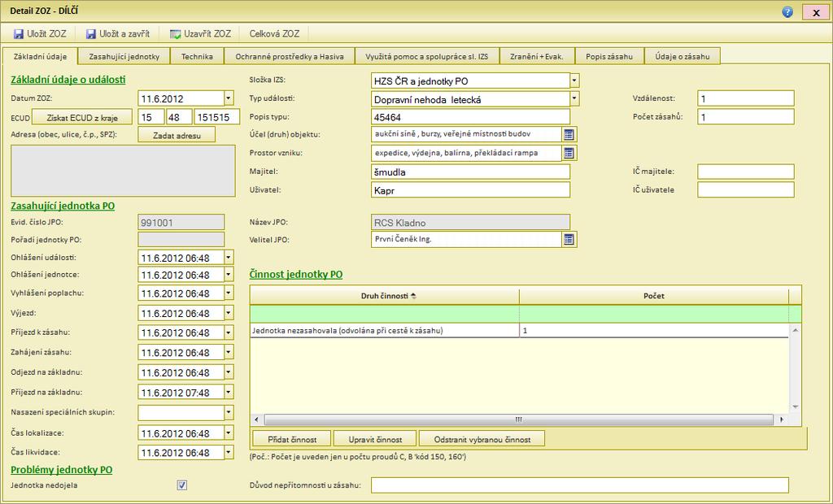Switch to the Zasahující jednotky tab
The height and width of the screenshot is (504, 833).
pos(124,56)
